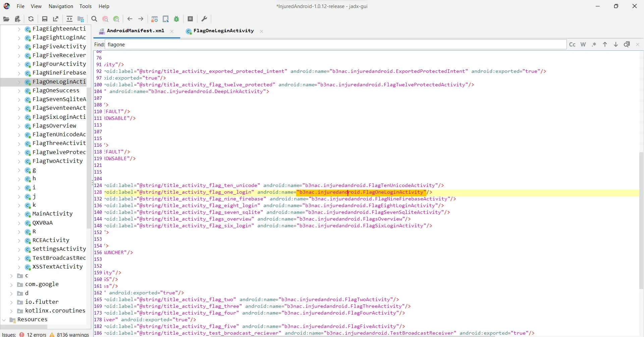The height and width of the screenshot is (337, 644).
Task: Open text search magnifier in toolbar
Action: pyautogui.click(x=94, y=19)
